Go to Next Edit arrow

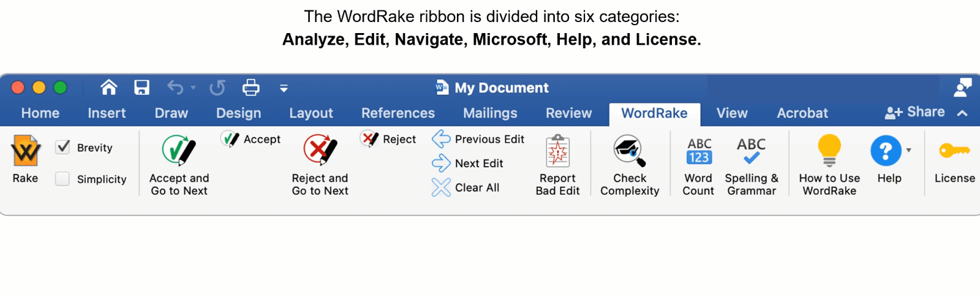click(x=441, y=164)
